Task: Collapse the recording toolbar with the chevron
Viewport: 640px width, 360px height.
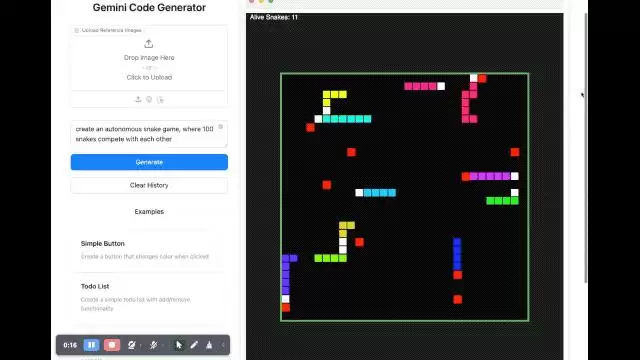Action: click(x=223, y=345)
